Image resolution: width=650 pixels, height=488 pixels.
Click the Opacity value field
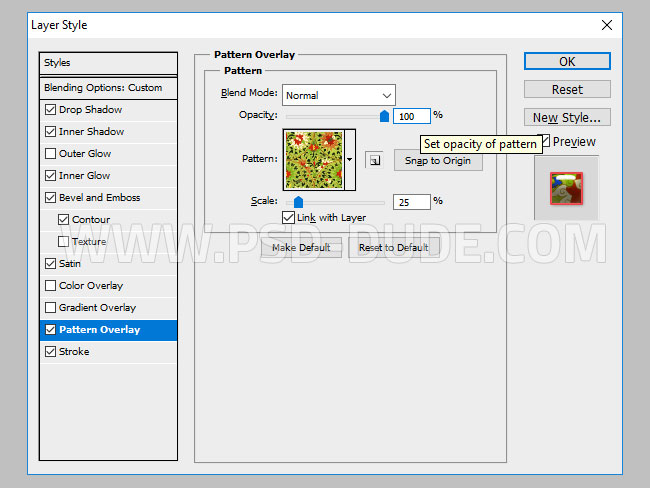[x=412, y=116]
